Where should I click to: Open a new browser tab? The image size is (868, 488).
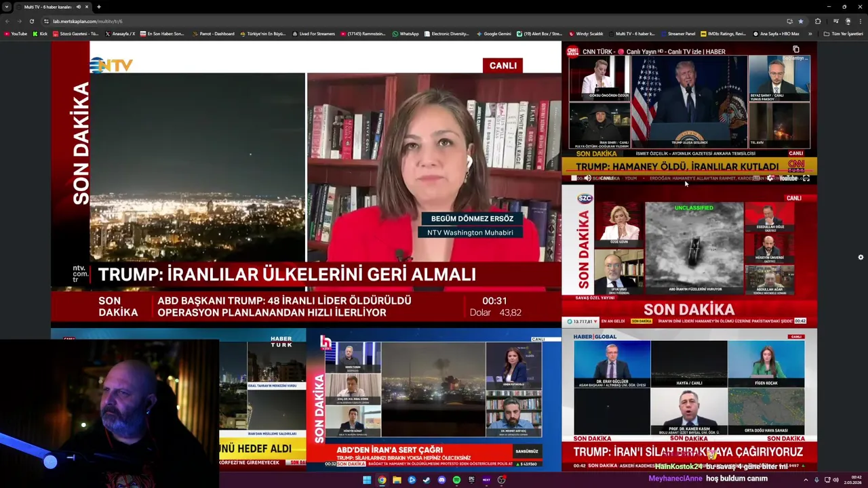99,7
